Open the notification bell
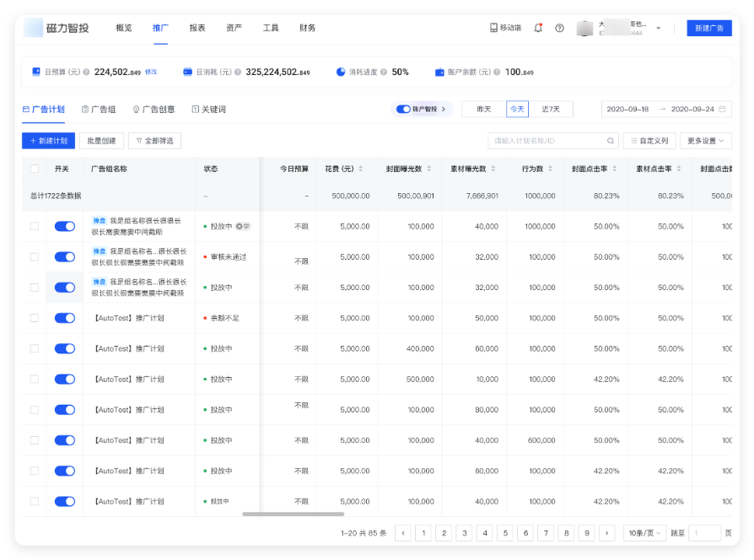The width and height of the screenshot is (754, 560). (540, 27)
